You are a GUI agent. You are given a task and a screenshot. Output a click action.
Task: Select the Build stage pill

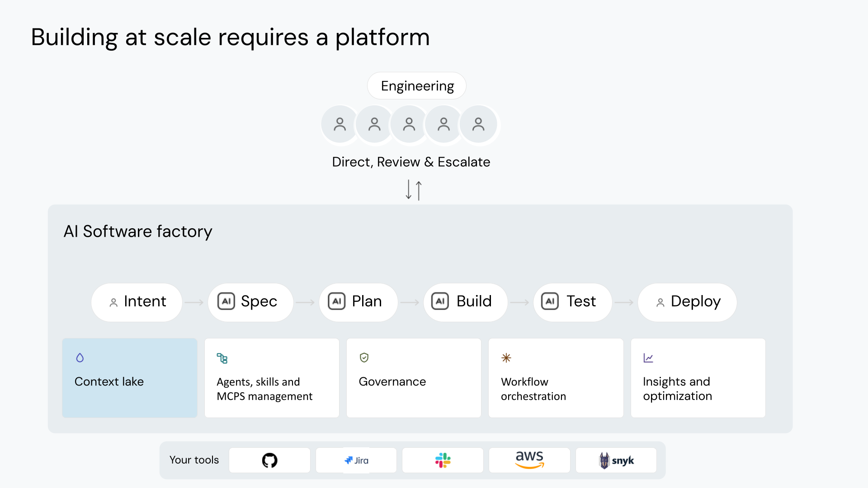[466, 302]
